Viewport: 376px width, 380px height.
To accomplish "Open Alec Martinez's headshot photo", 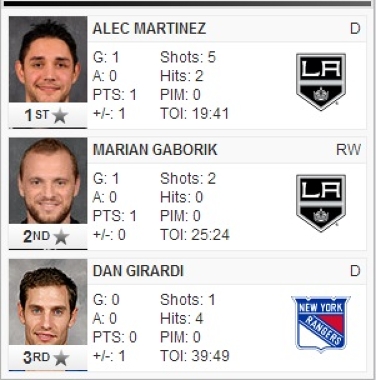I will click(x=48, y=59).
